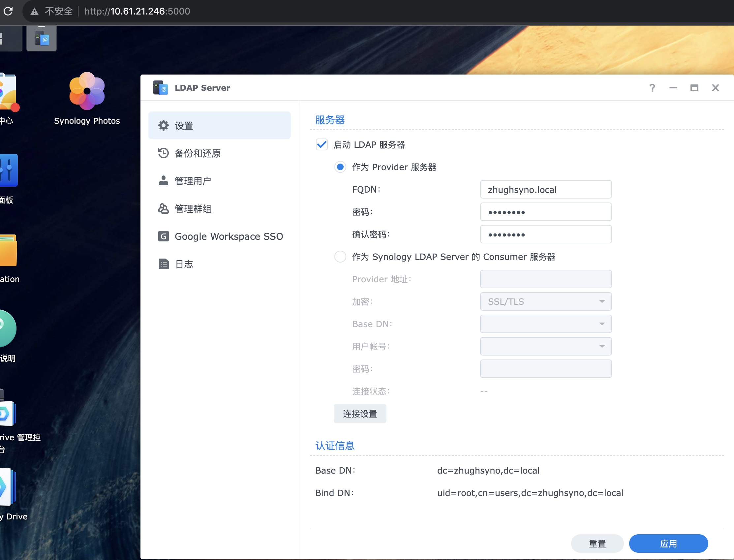Open the File Station folder desktop icon
The width and height of the screenshot is (734, 560).
point(8,250)
